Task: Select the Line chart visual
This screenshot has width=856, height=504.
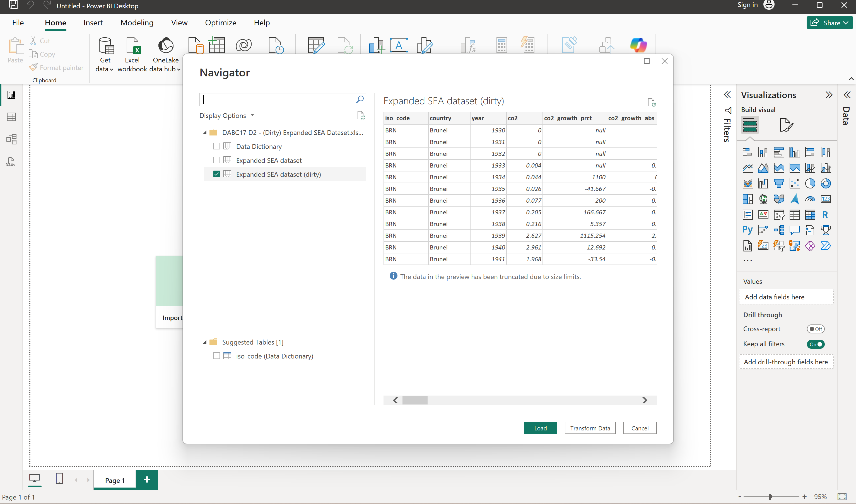Action: point(748,168)
